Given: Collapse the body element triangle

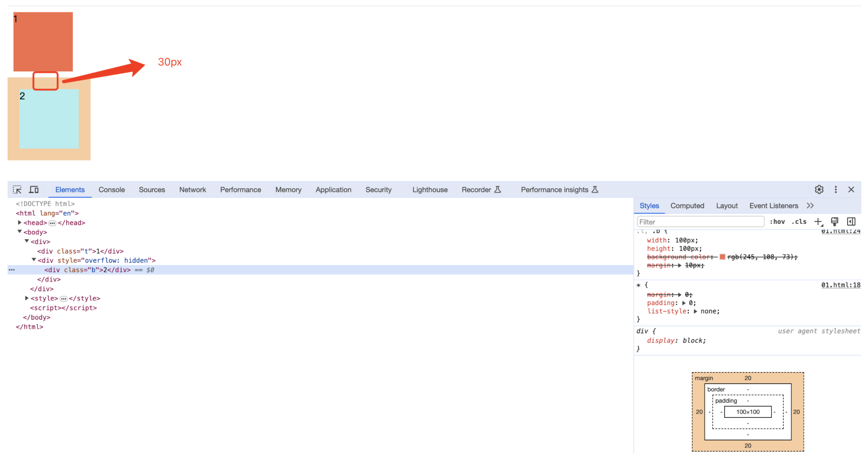Looking at the screenshot, I should pyautogui.click(x=20, y=232).
